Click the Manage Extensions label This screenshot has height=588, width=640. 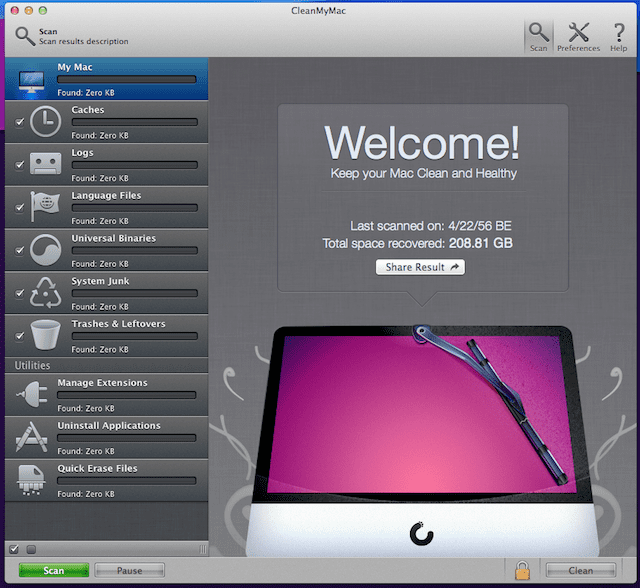[x=102, y=383]
